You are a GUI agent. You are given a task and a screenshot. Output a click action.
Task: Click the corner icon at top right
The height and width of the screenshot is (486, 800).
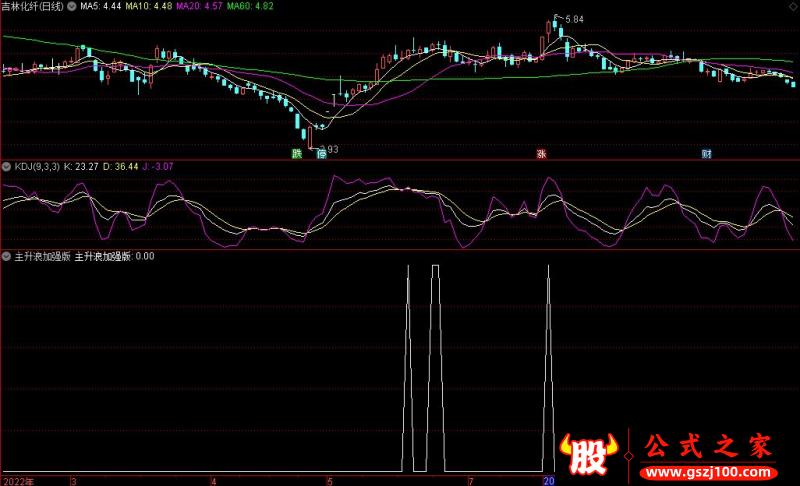(795, 5)
